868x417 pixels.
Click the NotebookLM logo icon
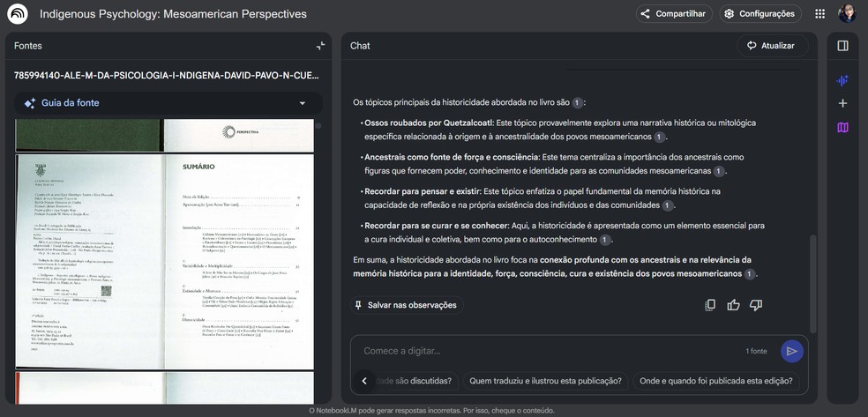pos(17,14)
